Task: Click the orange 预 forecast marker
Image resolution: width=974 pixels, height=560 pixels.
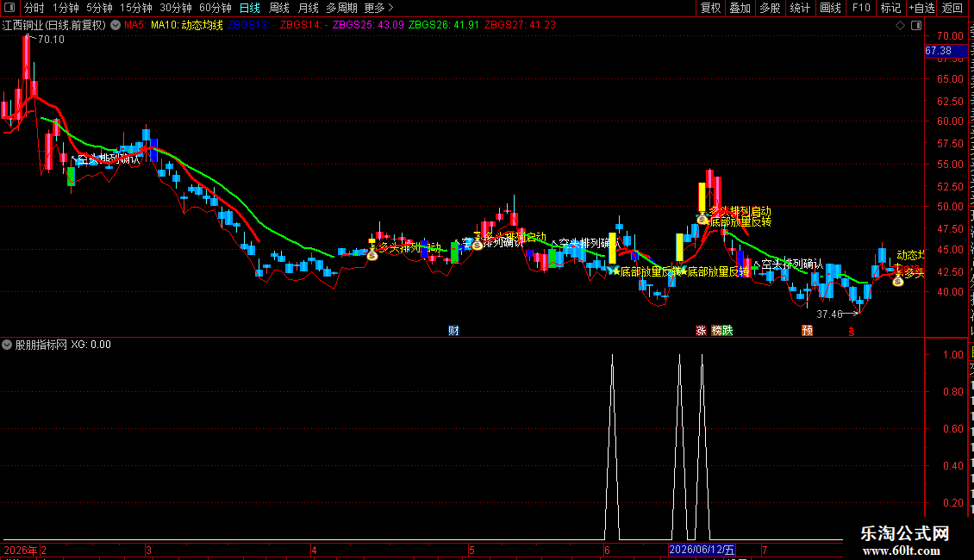Action: click(807, 330)
